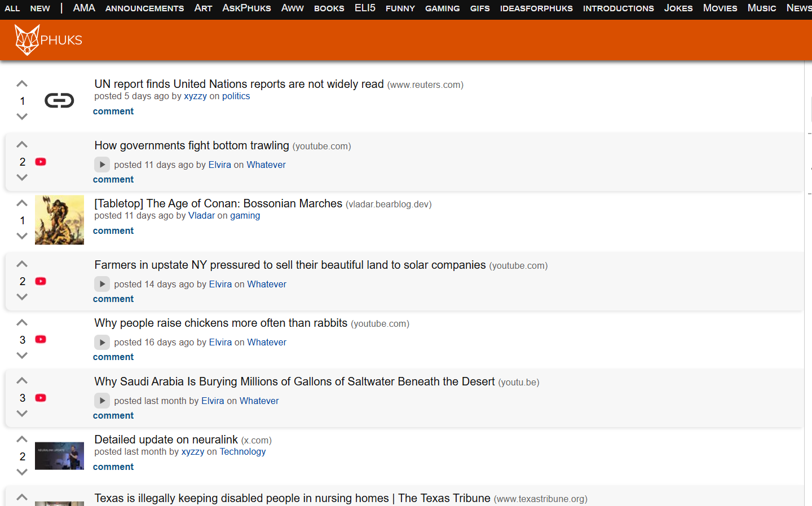Click the chain link icon of UN report post
The width and height of the screenshot is (812, 506).
(x=59, y=101)
